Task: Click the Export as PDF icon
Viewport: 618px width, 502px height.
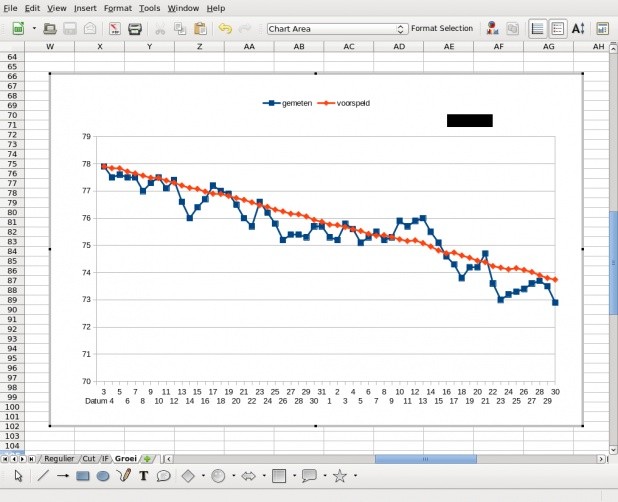Action: pos(114,29)
